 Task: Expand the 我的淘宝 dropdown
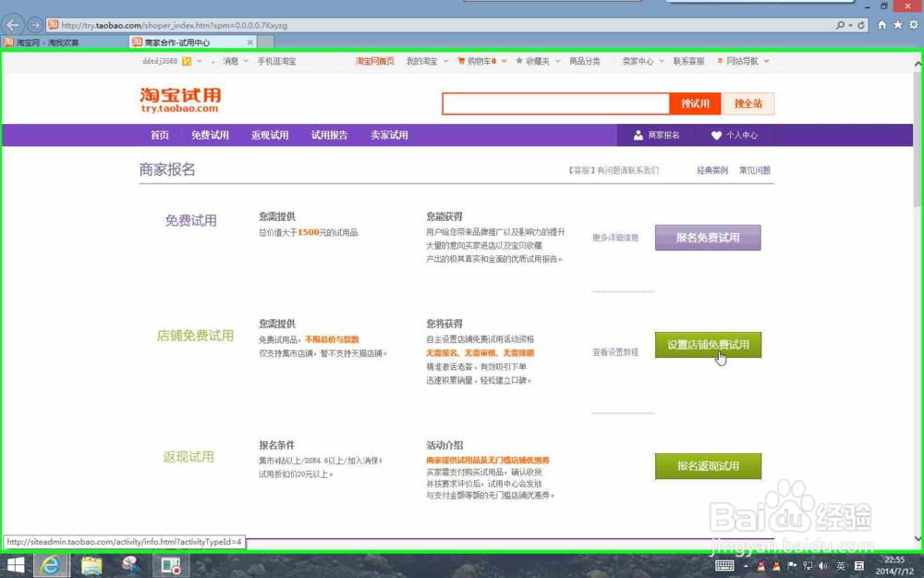(445, 61)
